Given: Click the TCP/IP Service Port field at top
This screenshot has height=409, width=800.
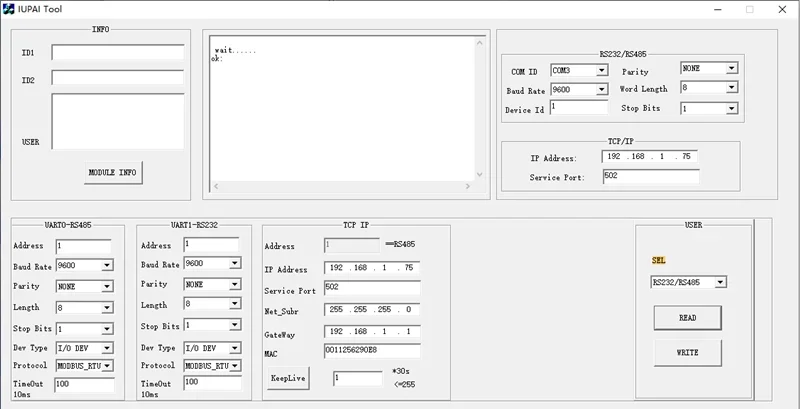Looking at the screenshot, I should coord(651,176).
